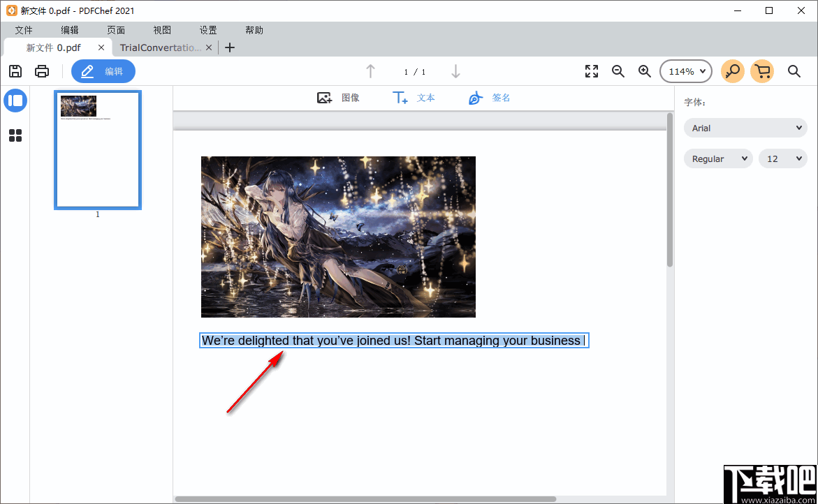Open the Arial font family dropdown

click(x=745, y=128)
